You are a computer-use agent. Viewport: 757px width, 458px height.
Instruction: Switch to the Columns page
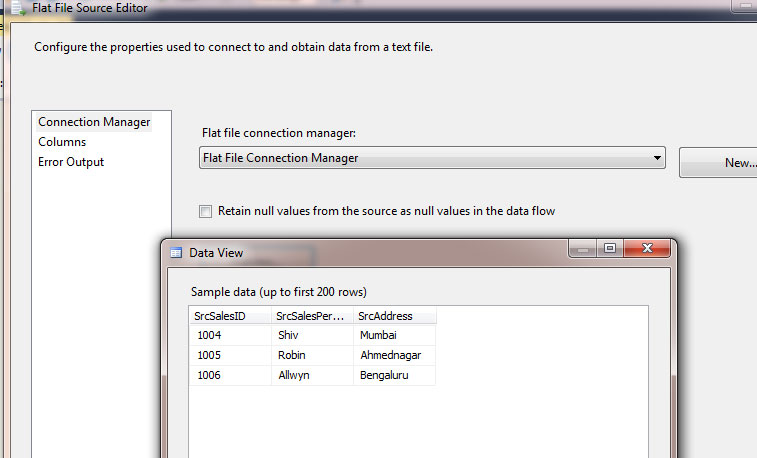[62, 142]
